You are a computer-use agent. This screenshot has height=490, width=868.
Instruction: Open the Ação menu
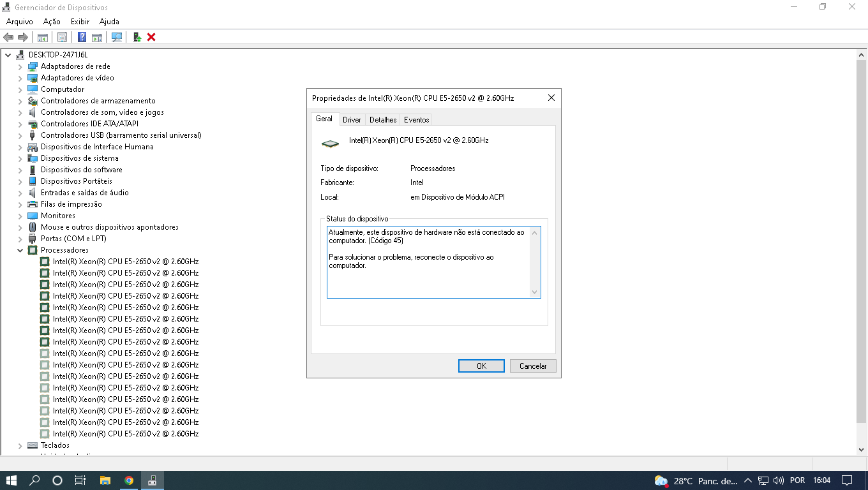click(52, 22)
